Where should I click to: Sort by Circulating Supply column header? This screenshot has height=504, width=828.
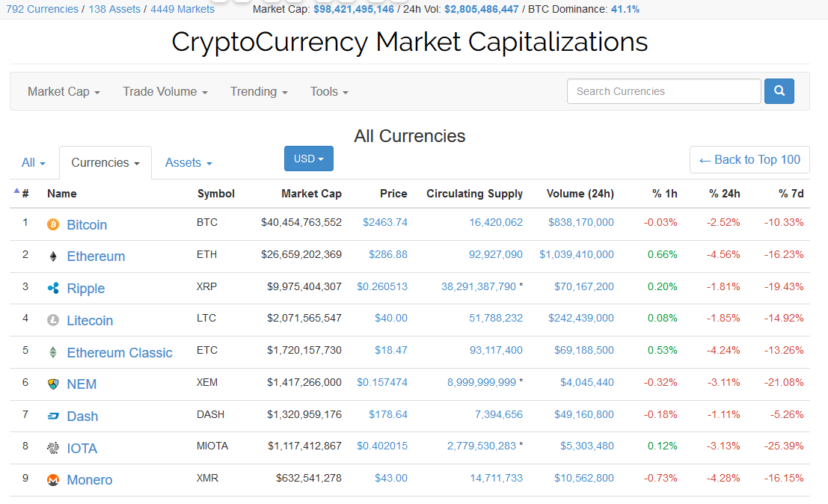pos(474,194)
